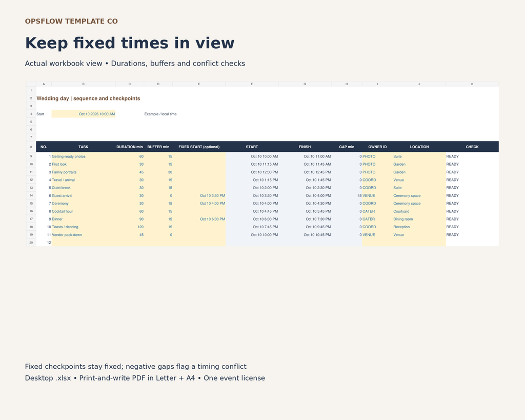Select the "Wedding day | sequence and checkpoints" title cell
525x420 pixels.
pyautogui.click(x=88, y=98)
